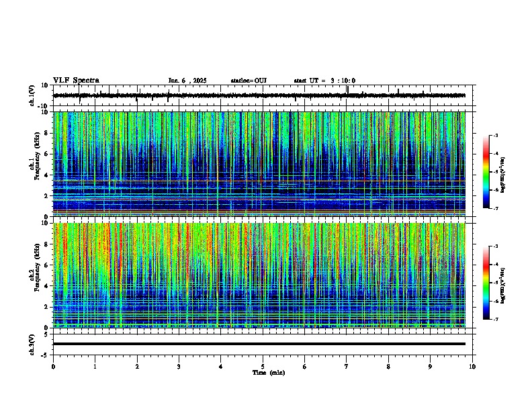Screen dimensions: 532x411
Task: Click the 4 kHz tick on ch.2 frequency axis
Action: pyautogui.click(x=47, y=286)
